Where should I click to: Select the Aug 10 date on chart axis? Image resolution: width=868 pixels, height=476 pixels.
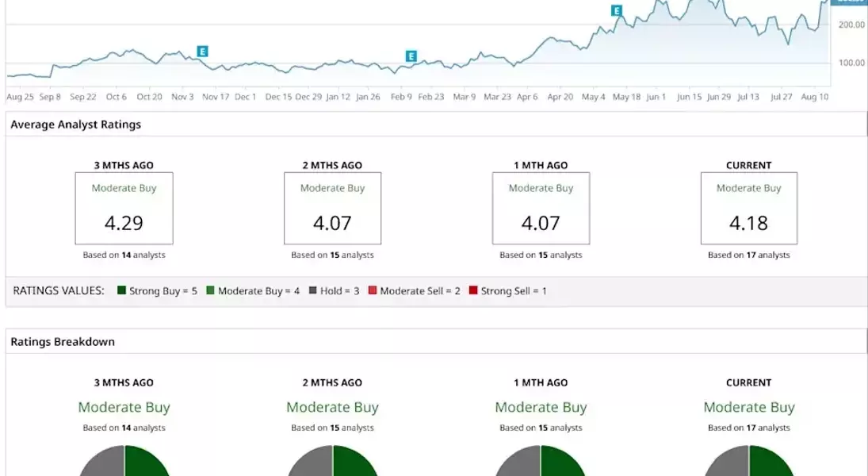tap(815, 97)
